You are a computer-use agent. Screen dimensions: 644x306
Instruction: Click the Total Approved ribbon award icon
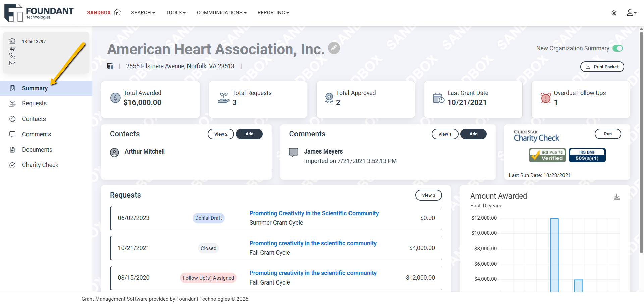tap(329, 98)
